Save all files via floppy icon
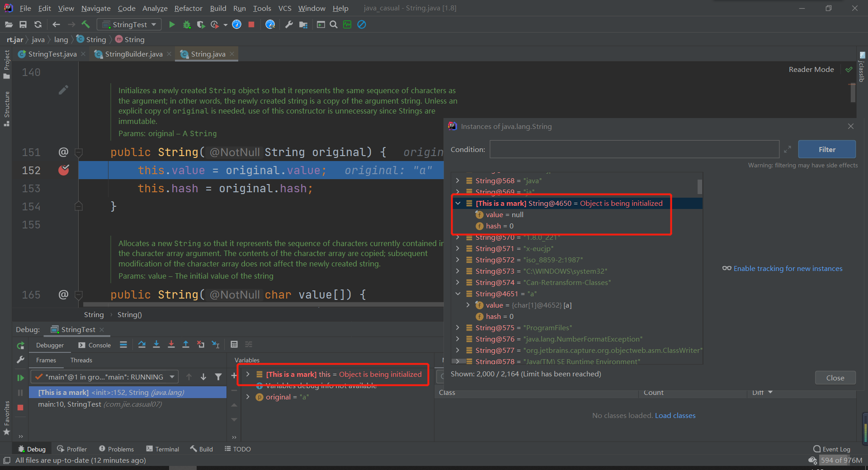 23,24
